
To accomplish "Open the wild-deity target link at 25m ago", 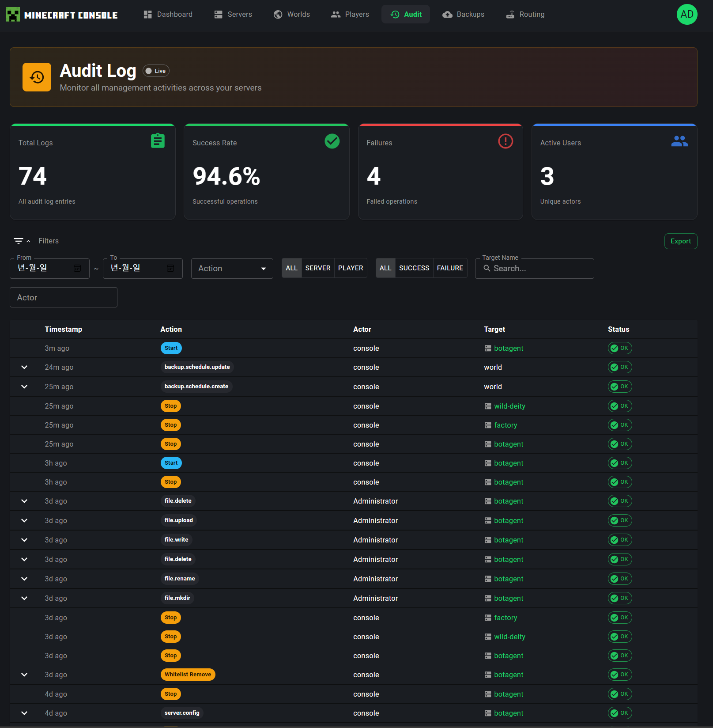I will (x=509, y=406).
